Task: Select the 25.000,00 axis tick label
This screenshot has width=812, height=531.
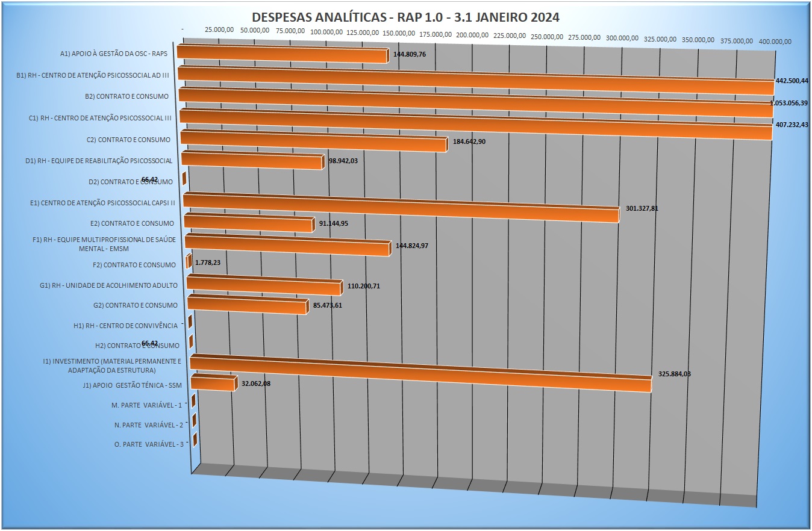Action: click(x=219, y=29)
